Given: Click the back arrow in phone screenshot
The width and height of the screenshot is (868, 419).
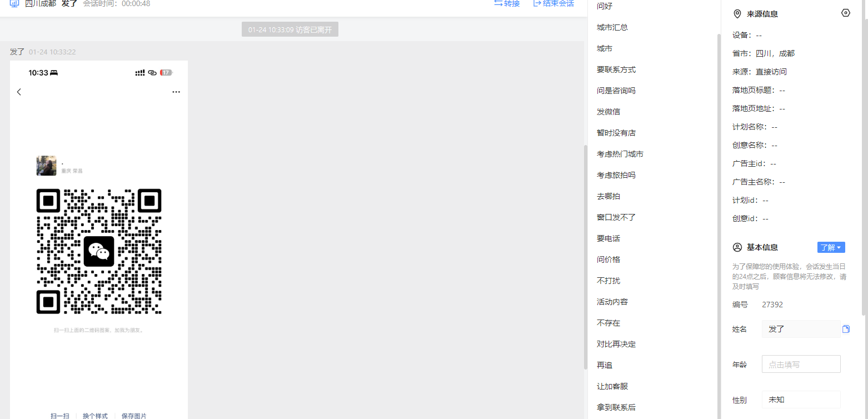Looking at the screenshot, I should (x=19, y=92).
